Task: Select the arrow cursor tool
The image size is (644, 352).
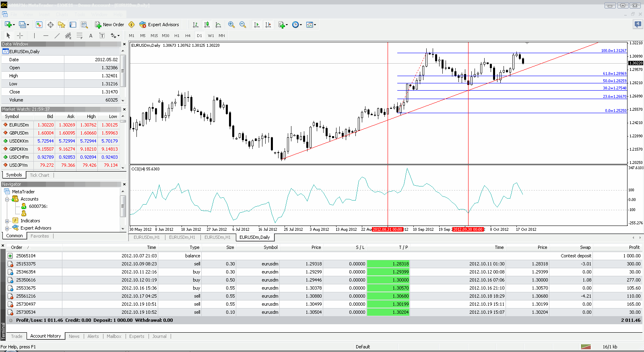Action: coord(8,35)
